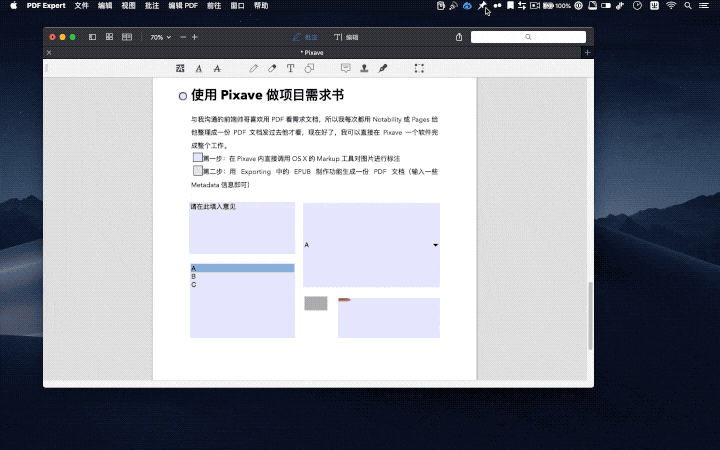Image resolution: width=720 pixels, height=450 pixels.
Task: Click the screen recording menu bar icon
Action: point(534,6)
